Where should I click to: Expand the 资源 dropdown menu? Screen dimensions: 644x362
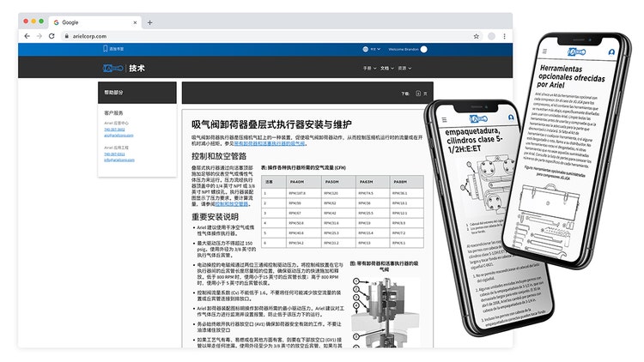tap(404, 67)
